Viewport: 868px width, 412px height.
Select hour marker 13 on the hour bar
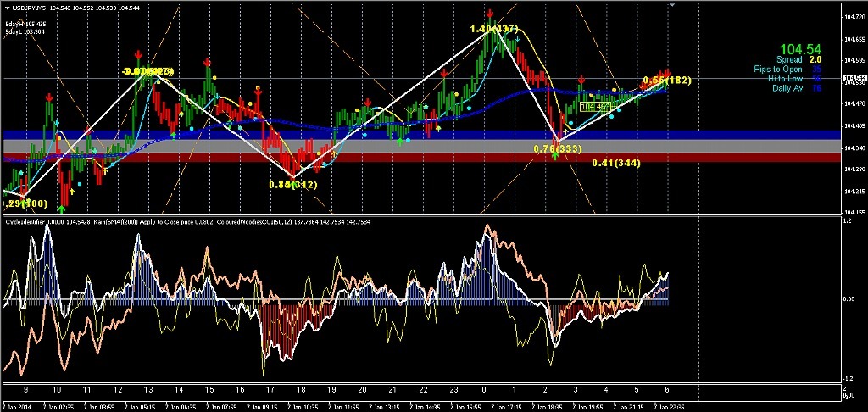[147, 390]
